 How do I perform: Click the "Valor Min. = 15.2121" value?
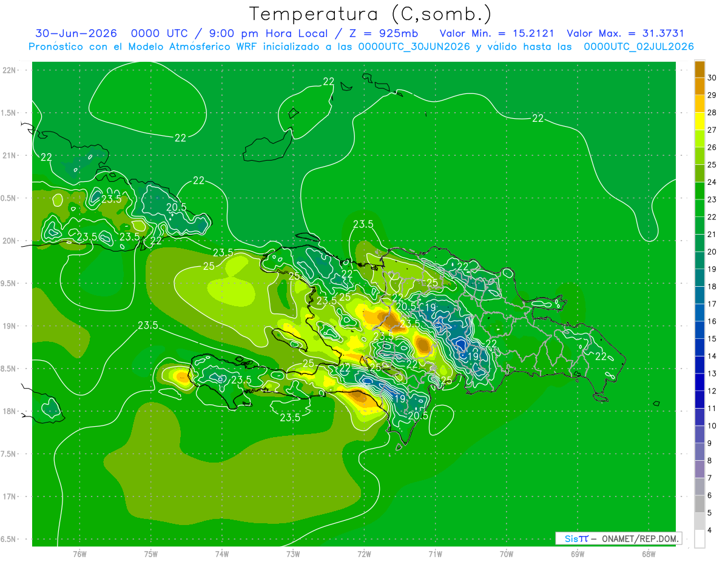(497, 33)
